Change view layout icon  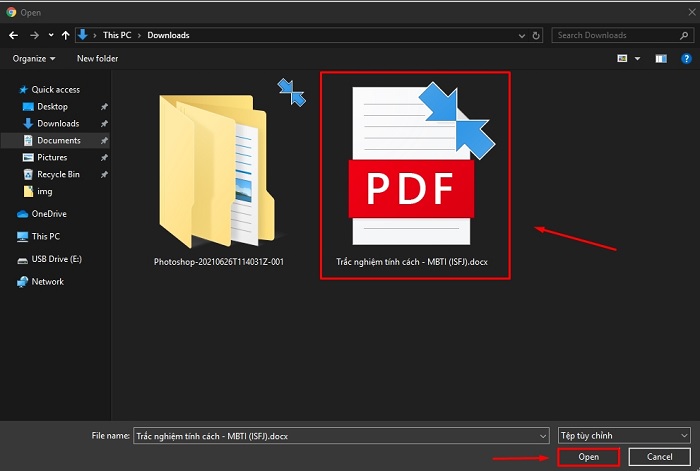tap(622, 59)
